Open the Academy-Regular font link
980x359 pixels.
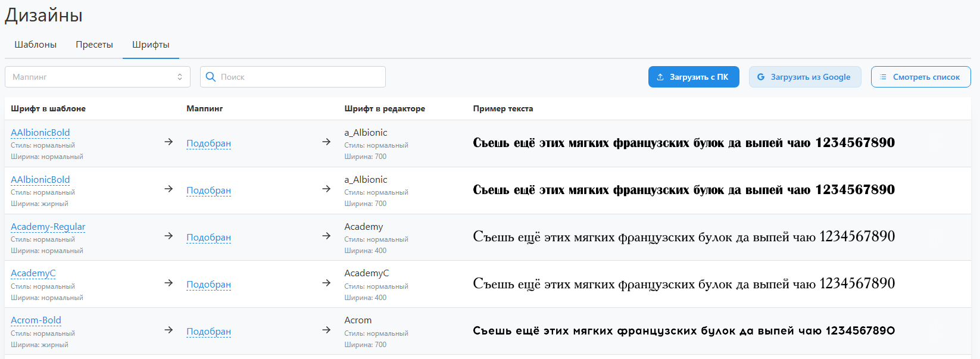tap(48, 227)
